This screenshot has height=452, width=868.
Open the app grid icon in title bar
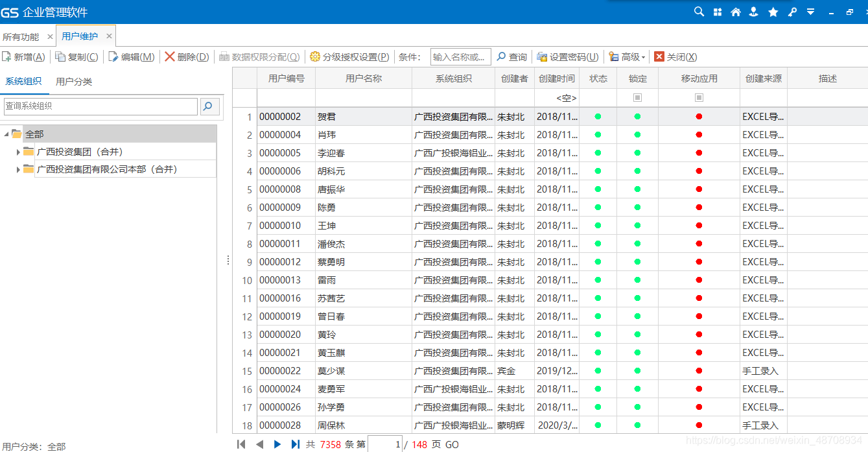[x=718, y=12]
